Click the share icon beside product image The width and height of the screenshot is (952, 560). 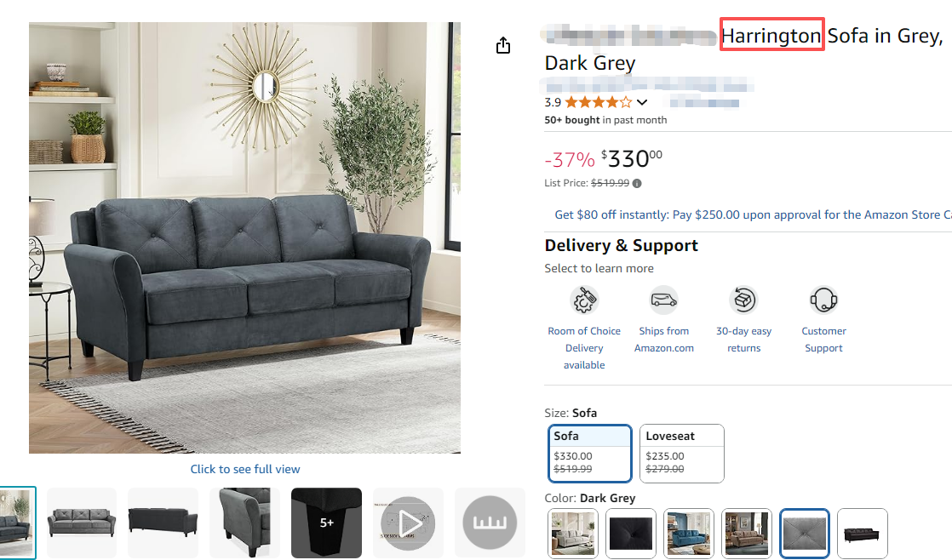point(502,45)
